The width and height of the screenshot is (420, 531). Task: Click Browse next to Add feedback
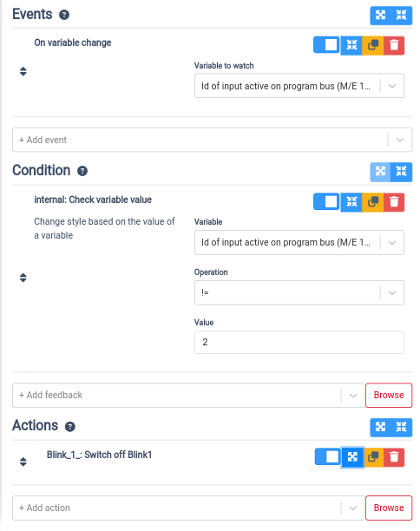pos(389,395)
